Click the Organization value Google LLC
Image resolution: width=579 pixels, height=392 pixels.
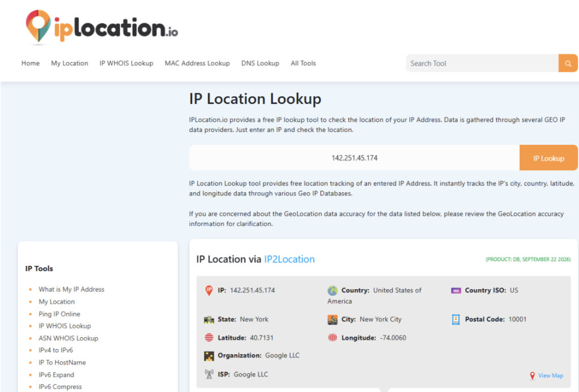pos(283,355)
